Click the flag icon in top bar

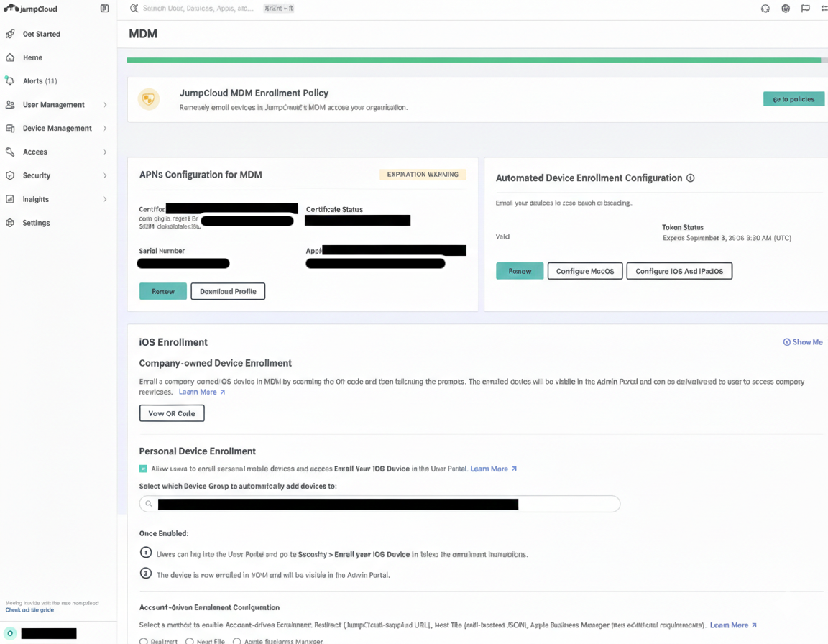805,9
